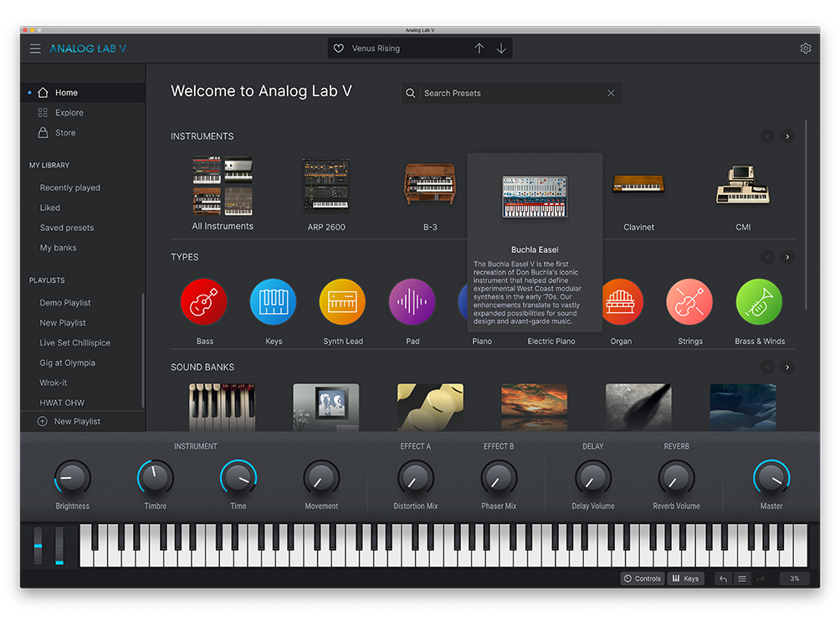Click the Phaser Mix knob
Image resolution: width=840 pixels, height=627 pixels.
pyautogui.click(x=499, y=477)
